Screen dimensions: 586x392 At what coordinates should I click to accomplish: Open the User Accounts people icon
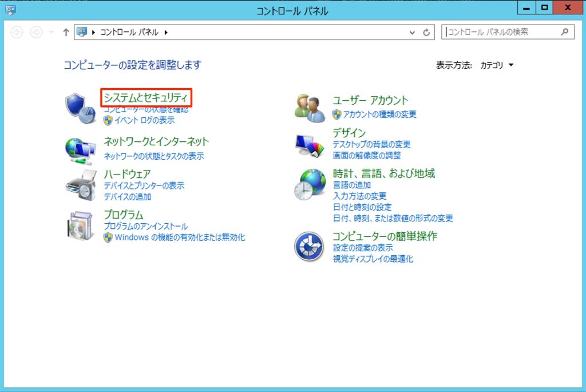[x=310, y=108]
